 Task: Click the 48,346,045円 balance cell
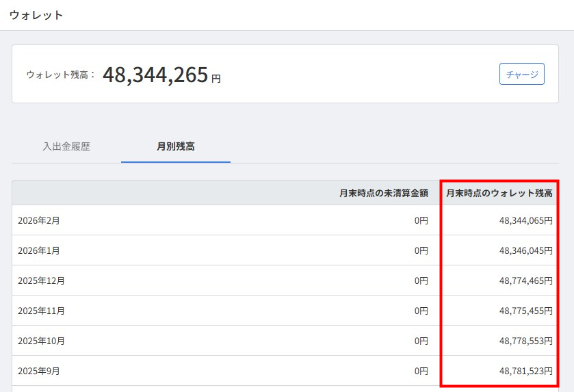(525, 251)
